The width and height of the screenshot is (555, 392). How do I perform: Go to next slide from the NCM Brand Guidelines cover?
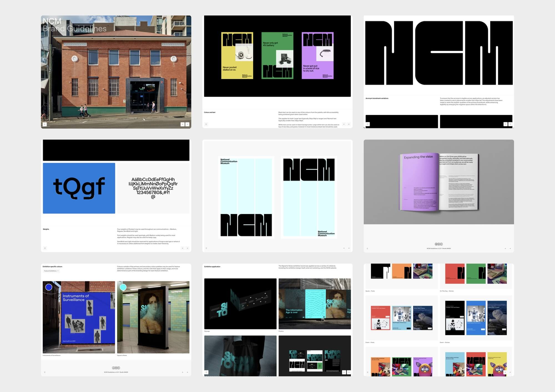[187, 124]
